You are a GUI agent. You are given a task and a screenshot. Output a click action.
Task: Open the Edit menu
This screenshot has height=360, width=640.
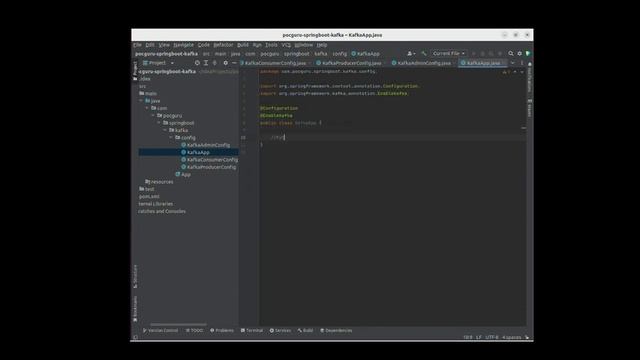pos(150,45)
